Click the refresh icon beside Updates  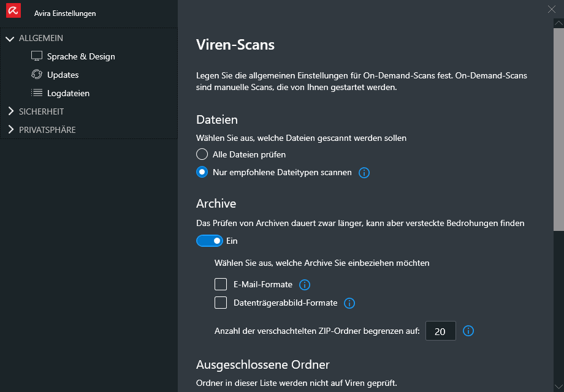pos(37,74)
